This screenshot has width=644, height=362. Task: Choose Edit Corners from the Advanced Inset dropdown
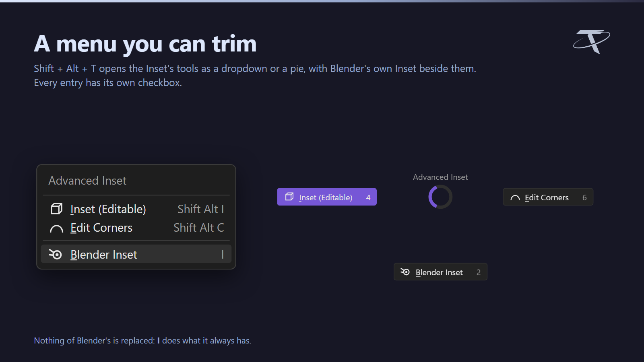click(136, 228)
